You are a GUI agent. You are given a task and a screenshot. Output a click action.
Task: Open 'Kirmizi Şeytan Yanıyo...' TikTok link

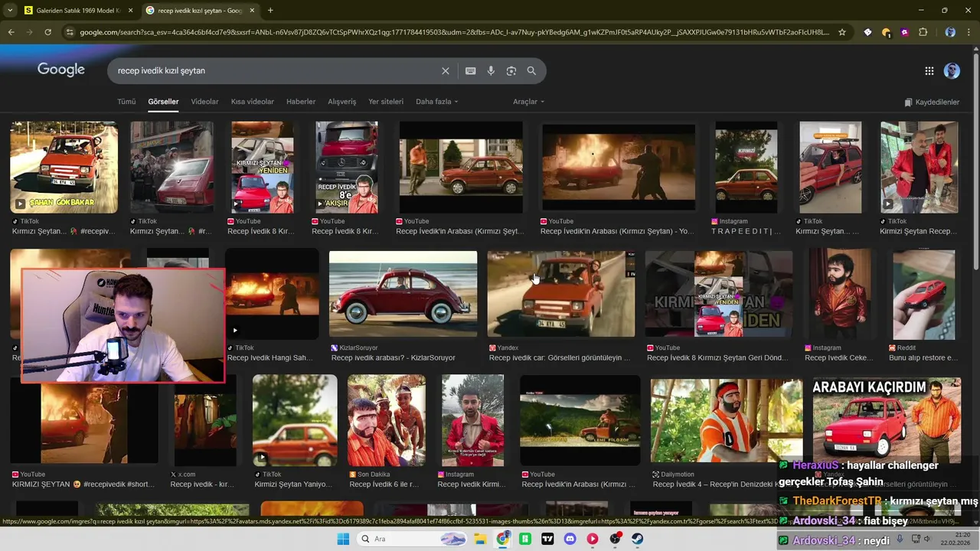point(293,484)
